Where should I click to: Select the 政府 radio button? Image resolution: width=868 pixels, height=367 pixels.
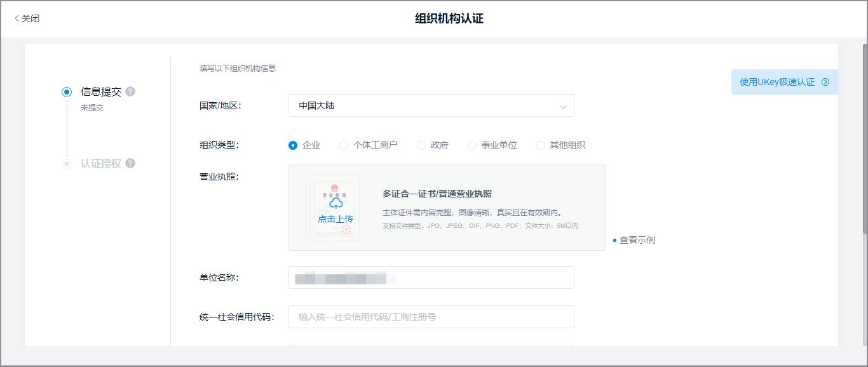pyautogui.click(x=421, y=145)
